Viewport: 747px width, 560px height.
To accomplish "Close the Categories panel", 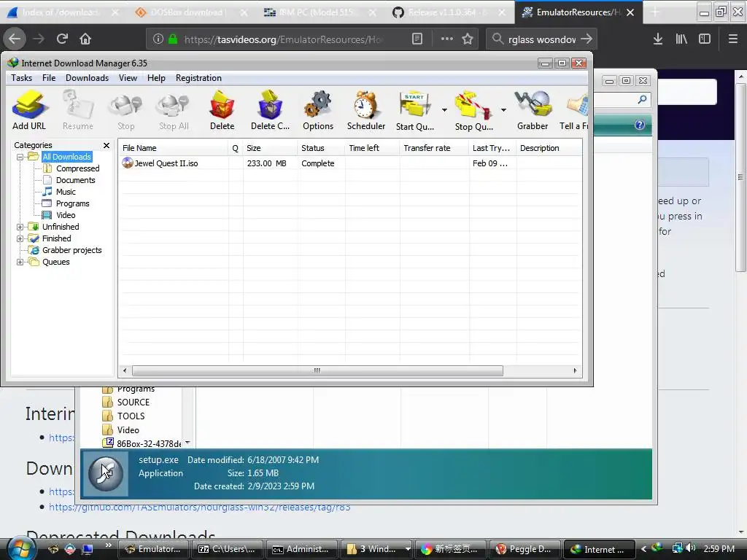I will tap(107, 145).
